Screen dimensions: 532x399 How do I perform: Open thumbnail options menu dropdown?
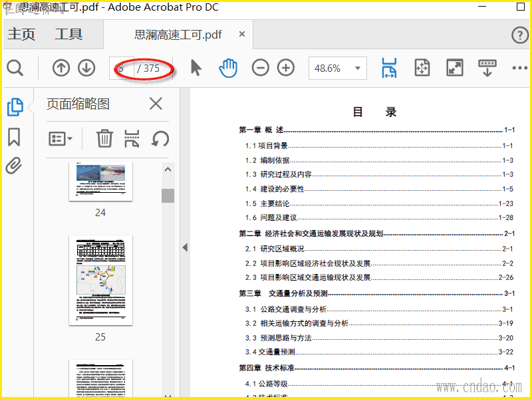61,139
